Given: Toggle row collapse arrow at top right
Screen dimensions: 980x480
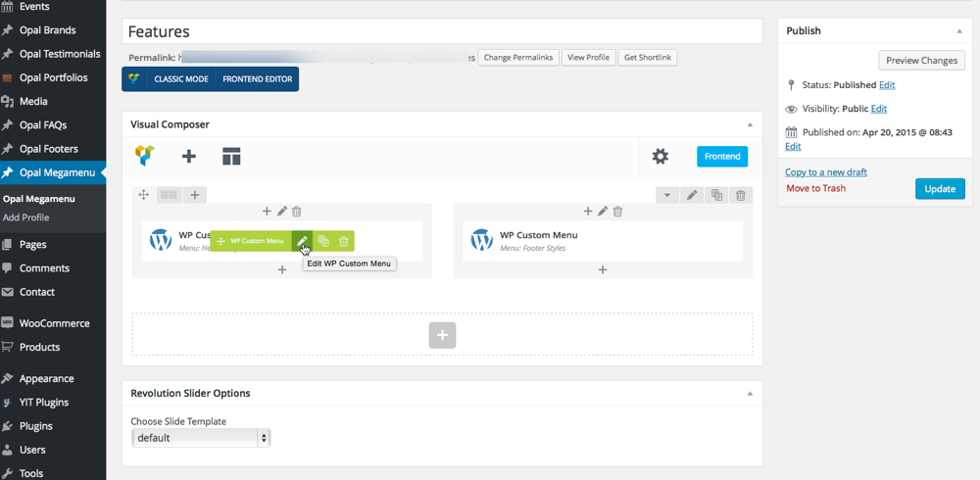Looking at the screenshot, I should click(667, 195).
